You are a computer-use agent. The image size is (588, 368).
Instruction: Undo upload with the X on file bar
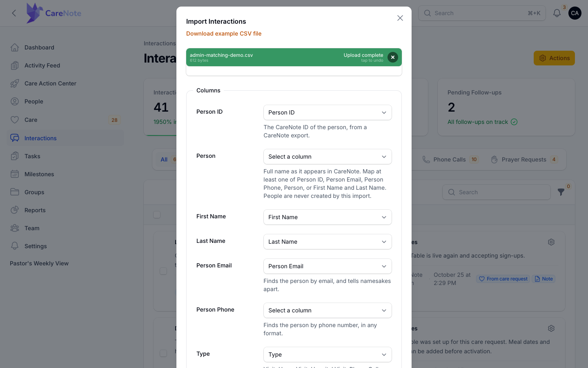392,57
